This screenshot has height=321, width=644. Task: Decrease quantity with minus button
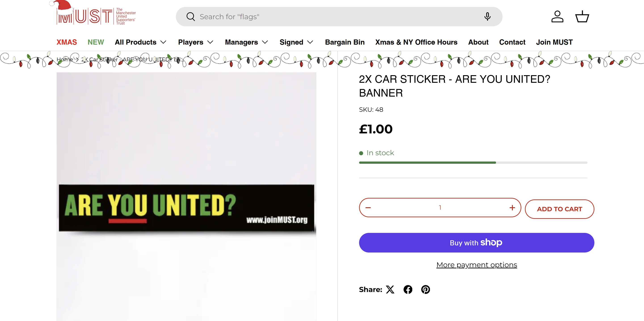click(368, 208)
